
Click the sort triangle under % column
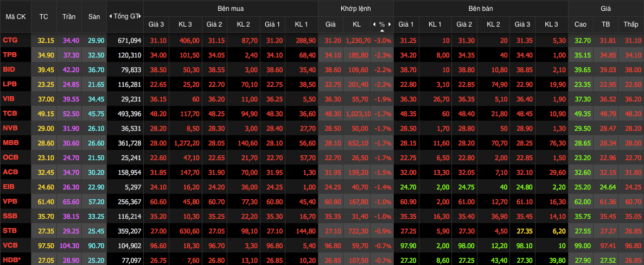click(381, 30)
